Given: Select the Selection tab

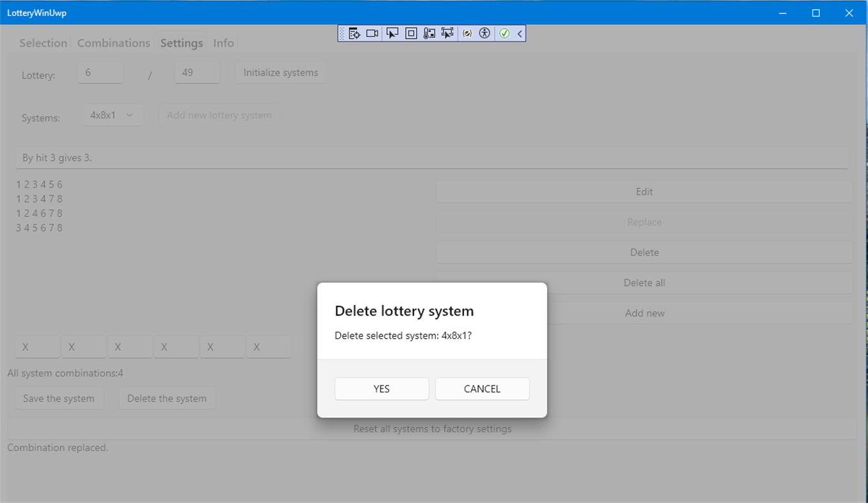Looking at the screenshot, I should (43, 43).
